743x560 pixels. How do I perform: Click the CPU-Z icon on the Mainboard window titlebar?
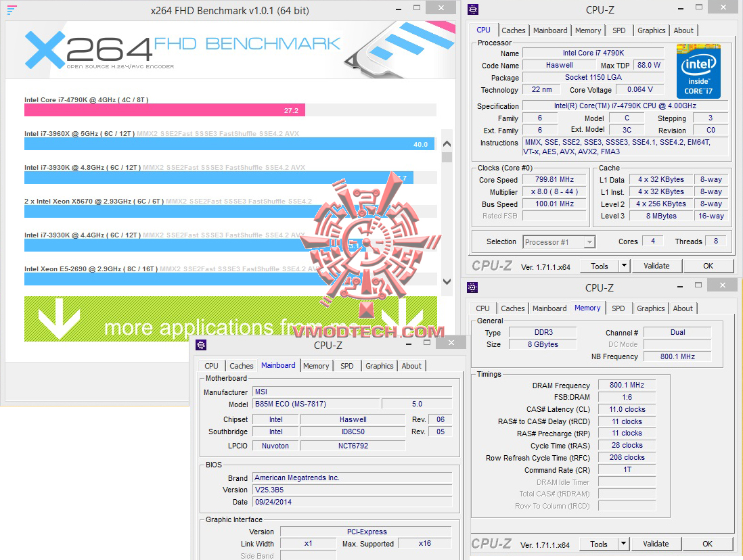pyautogui.click(x=201, y=345)
